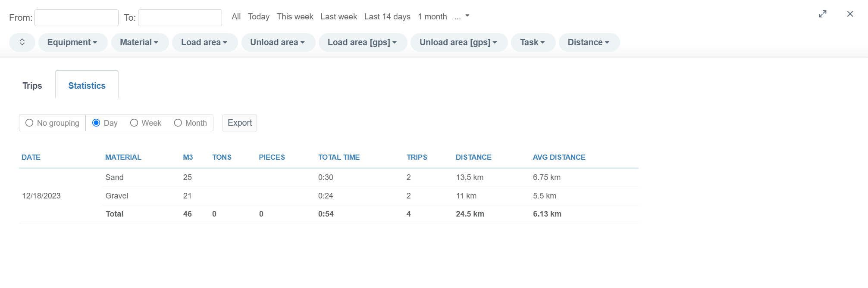Select the Statistics tab
Screen dimensions: 868x288
pos(87,86)
